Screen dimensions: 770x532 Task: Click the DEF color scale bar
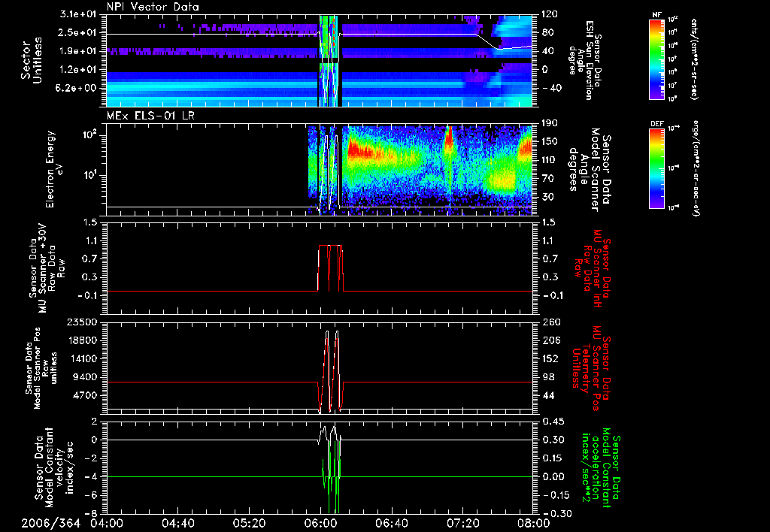(x=655, y=167)
